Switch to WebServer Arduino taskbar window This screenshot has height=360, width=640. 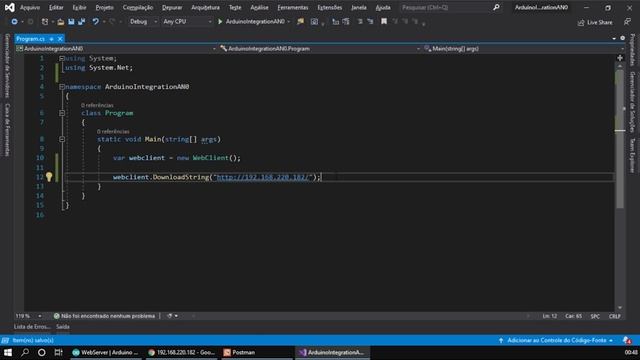[105, 352]
